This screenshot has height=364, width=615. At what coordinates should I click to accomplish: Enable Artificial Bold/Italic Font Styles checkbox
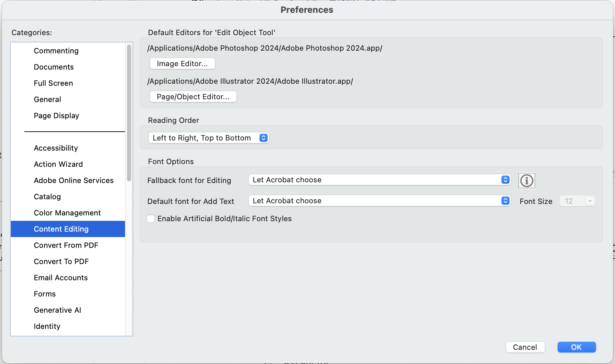(151, 218)
